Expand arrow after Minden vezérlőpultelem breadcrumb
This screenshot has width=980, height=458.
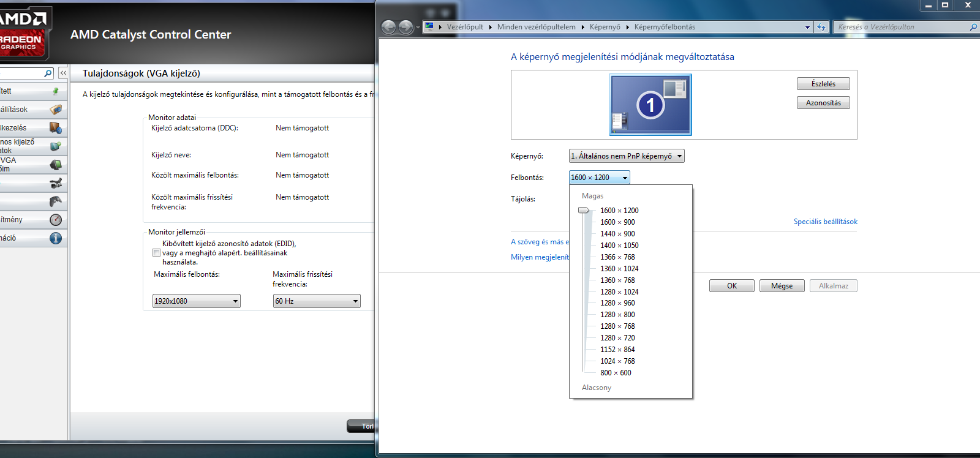(x=582, y=27)
